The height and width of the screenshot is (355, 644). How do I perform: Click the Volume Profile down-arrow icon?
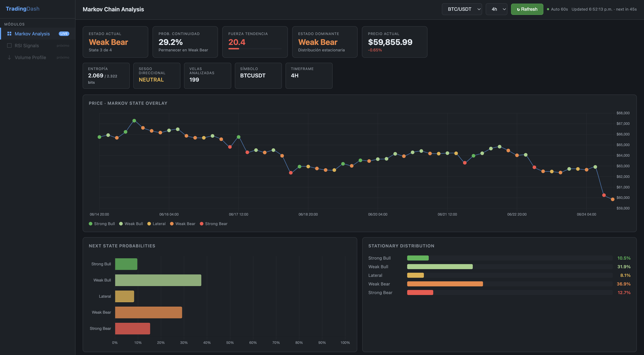(9, 57)
